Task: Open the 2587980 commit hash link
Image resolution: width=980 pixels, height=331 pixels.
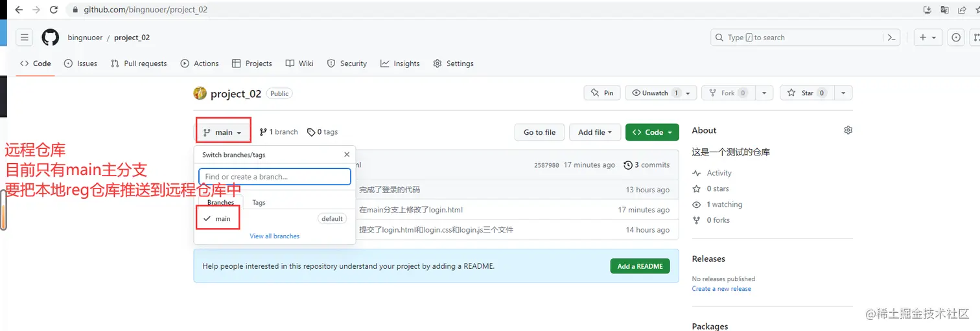Action: click(x=546, y=165)
